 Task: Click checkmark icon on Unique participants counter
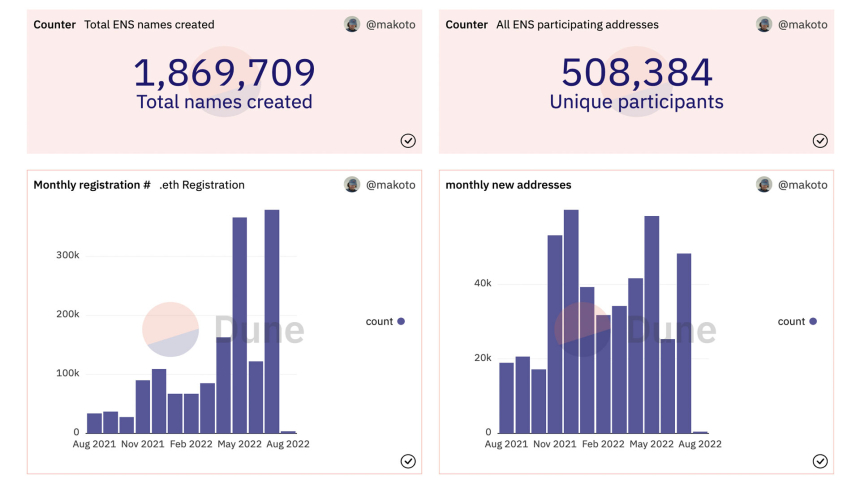[x=820, y=141]
